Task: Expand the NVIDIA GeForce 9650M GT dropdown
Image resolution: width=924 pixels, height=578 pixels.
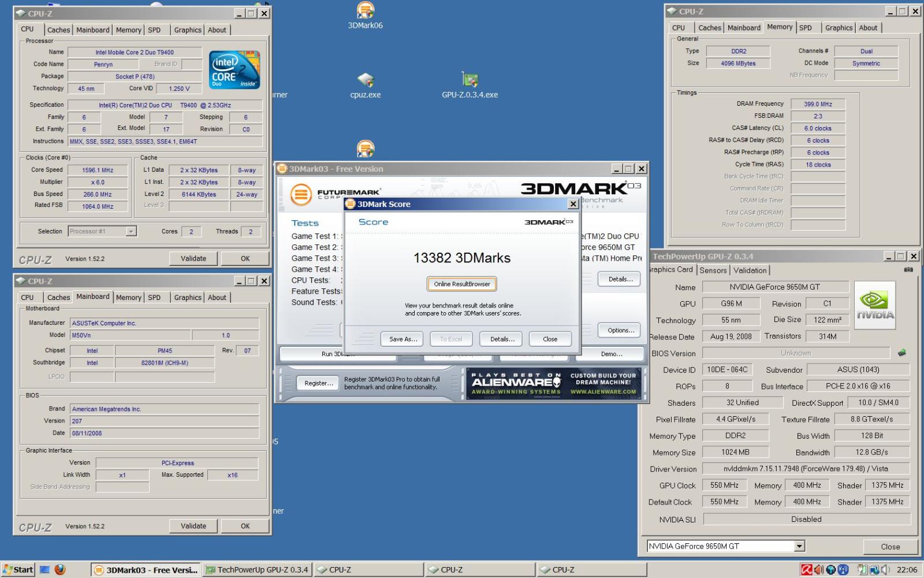Action: tap(799, 546)
